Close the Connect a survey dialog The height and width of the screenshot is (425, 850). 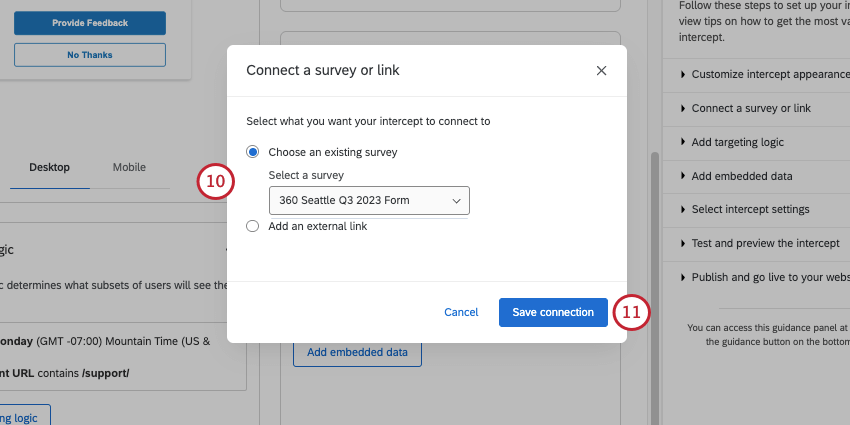tap(601, 71)
